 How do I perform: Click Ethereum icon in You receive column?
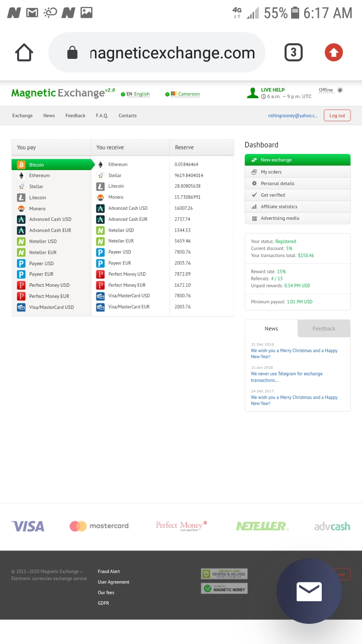click(100, 165)
